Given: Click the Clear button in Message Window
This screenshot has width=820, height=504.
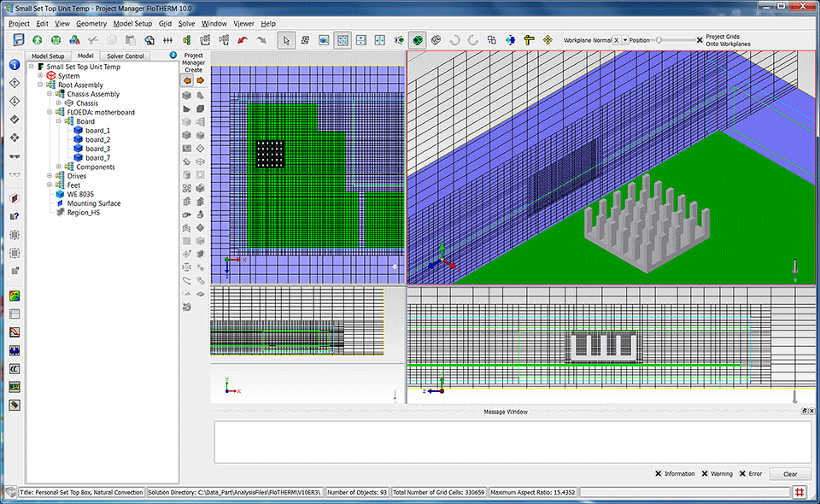Looking at the screenshot, I should (789, 474).
